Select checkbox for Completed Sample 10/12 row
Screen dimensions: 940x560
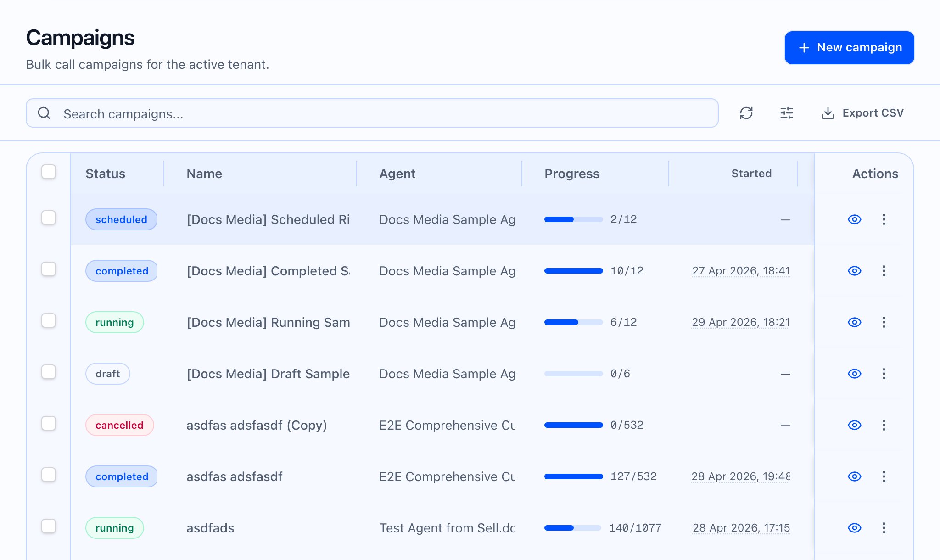point(49,269)
